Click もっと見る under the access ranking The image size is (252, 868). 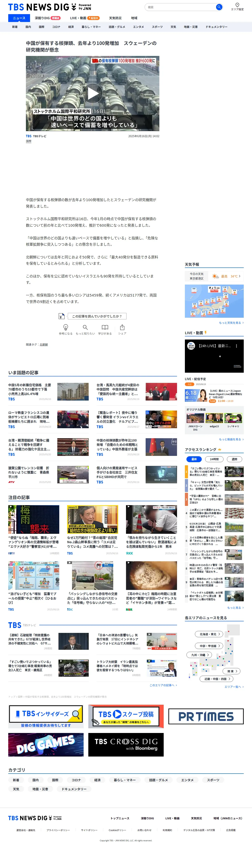click(x=235, y=608)
